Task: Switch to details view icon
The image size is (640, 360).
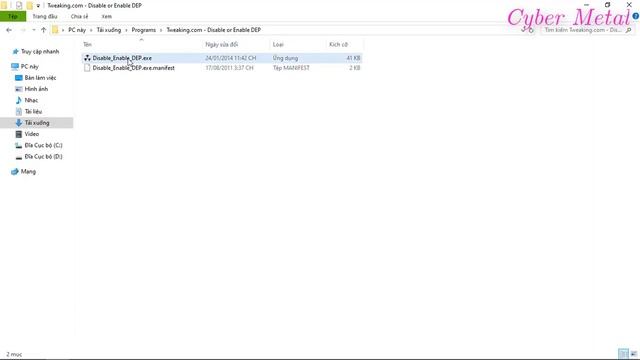Action: 623,353
